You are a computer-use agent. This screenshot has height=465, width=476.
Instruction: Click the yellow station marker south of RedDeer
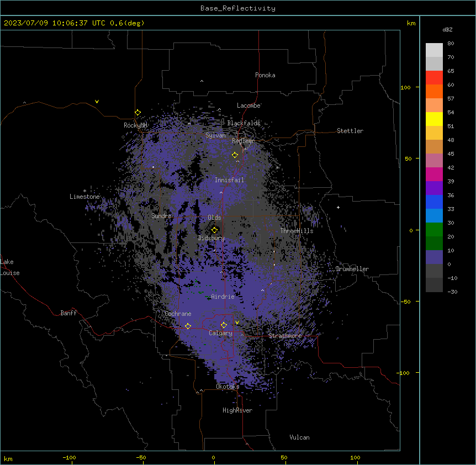[x=235, y=155]
